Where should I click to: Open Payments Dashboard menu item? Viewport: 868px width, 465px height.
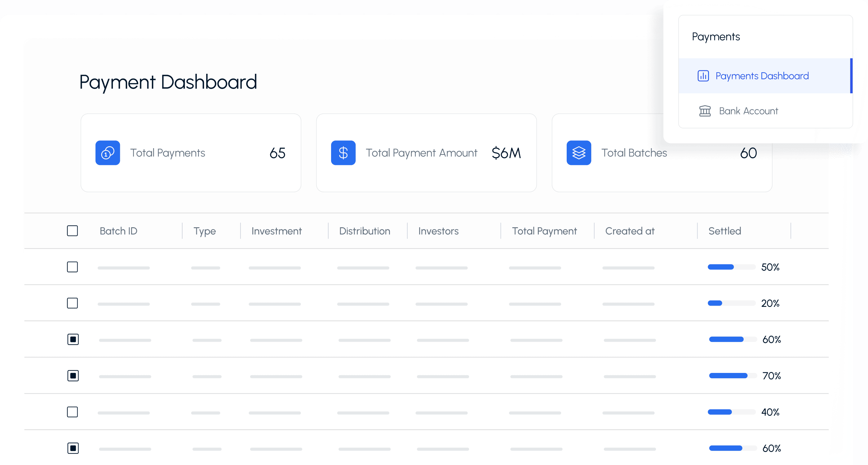(762, 76)
